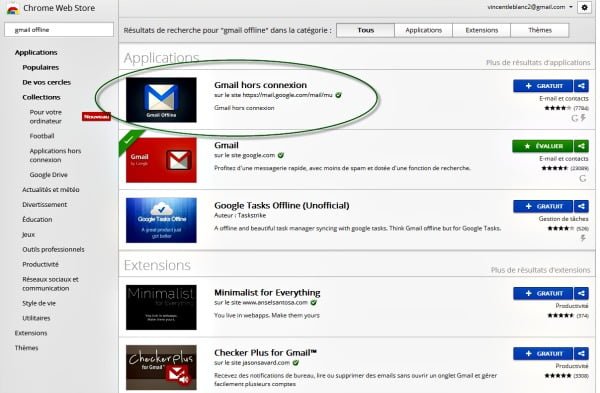
Task: Switch to the Extensions filter tab
Action: click(x=481, y=30)
